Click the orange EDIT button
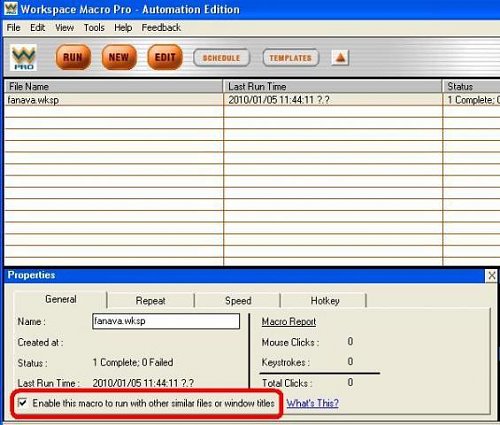 165,57
